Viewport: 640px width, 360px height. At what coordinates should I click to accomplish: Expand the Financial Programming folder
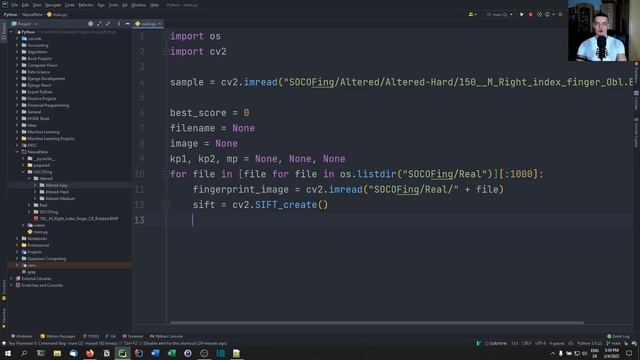pyautogui.click(x=18, y=105)
